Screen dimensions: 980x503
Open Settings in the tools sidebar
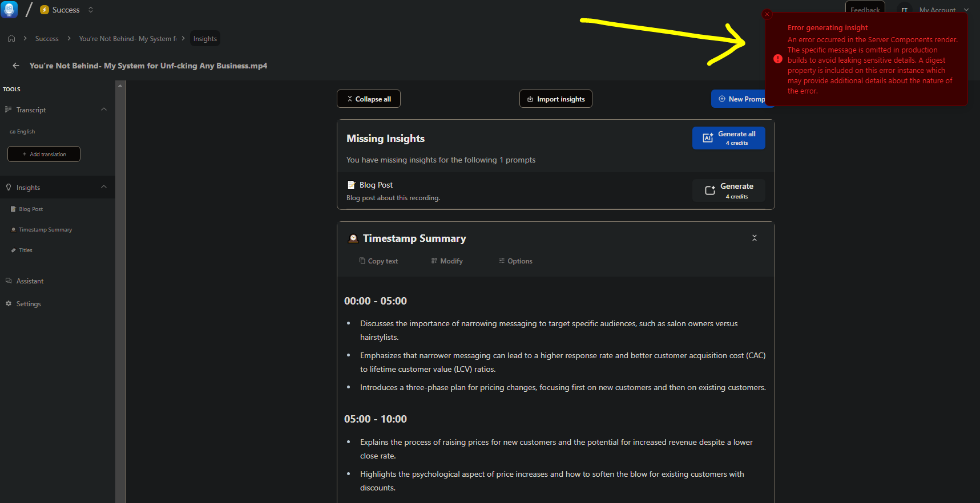(29, 304)
